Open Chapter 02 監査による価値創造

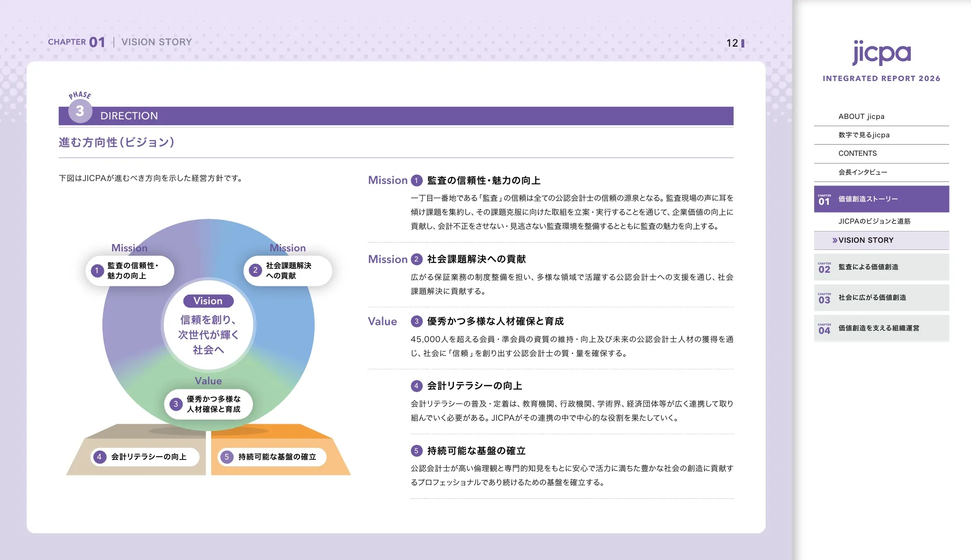[x=881, y=267]
